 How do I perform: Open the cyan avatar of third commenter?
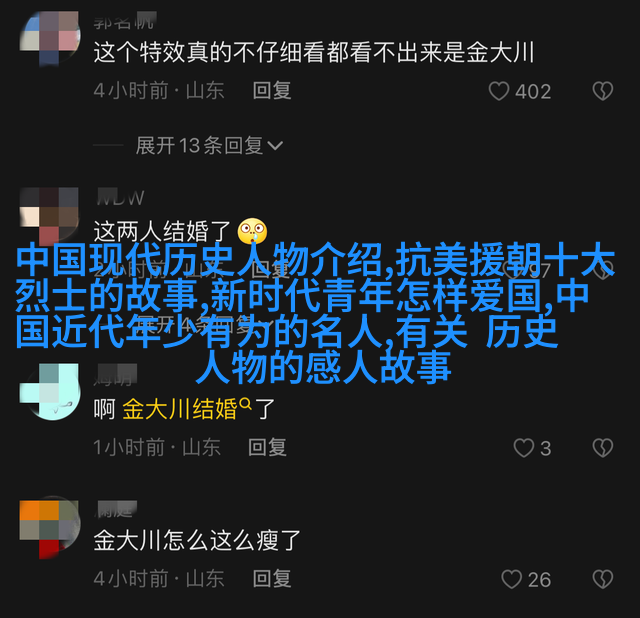tap(50, 392)
